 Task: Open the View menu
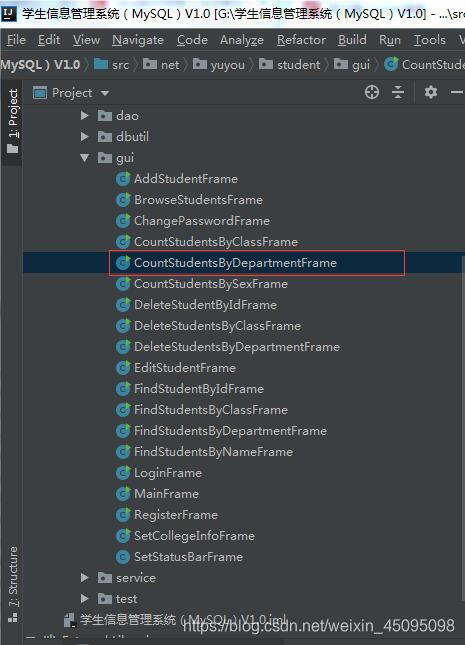coord(86,40)
